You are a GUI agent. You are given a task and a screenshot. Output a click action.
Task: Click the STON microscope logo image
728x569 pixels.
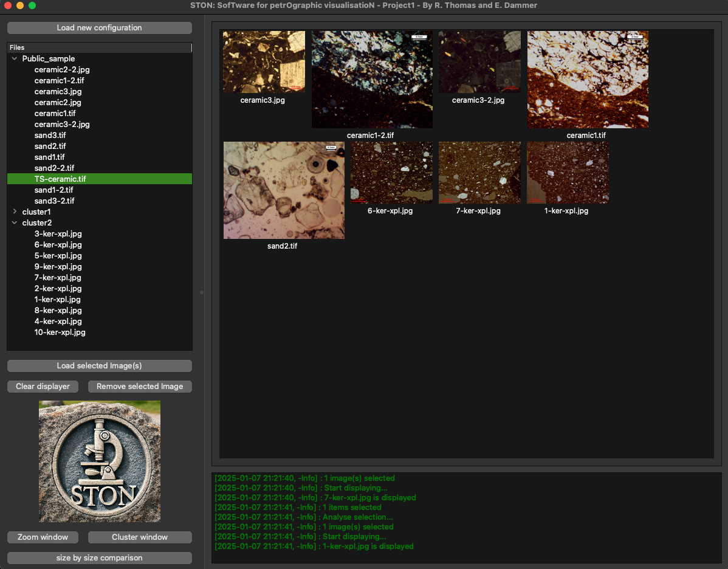[100, 461]
